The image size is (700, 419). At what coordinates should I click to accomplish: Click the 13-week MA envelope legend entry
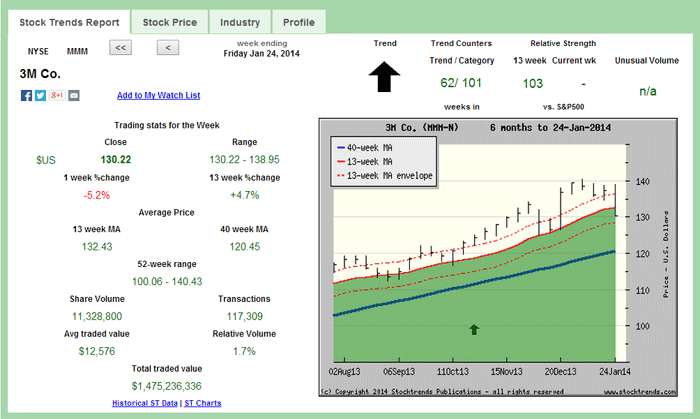(385, 176)
